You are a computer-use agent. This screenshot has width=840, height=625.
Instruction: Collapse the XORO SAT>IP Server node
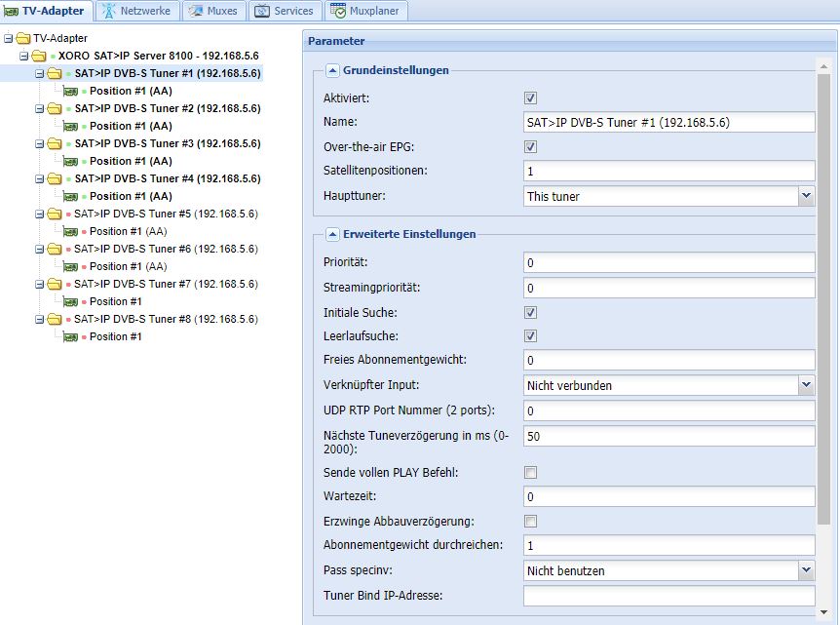pyautogui.click(x=24, y=56)
